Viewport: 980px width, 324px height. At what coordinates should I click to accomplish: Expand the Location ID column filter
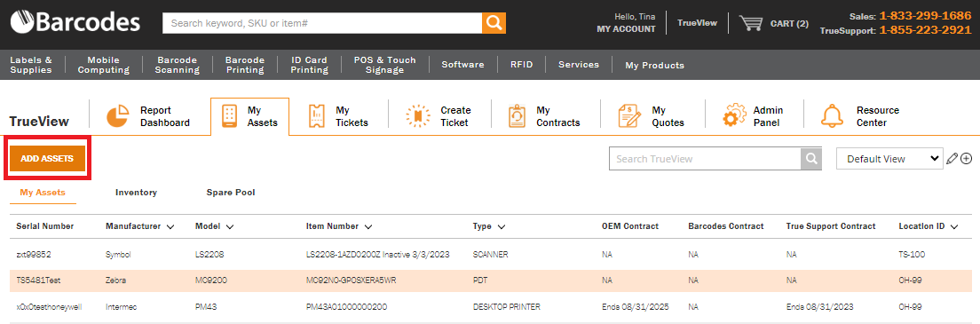[953, 226]
